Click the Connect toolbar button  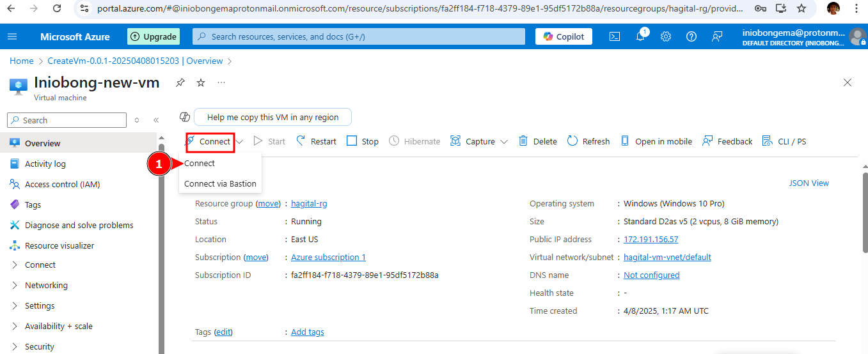pyautogui.click(x=209, y=141)
